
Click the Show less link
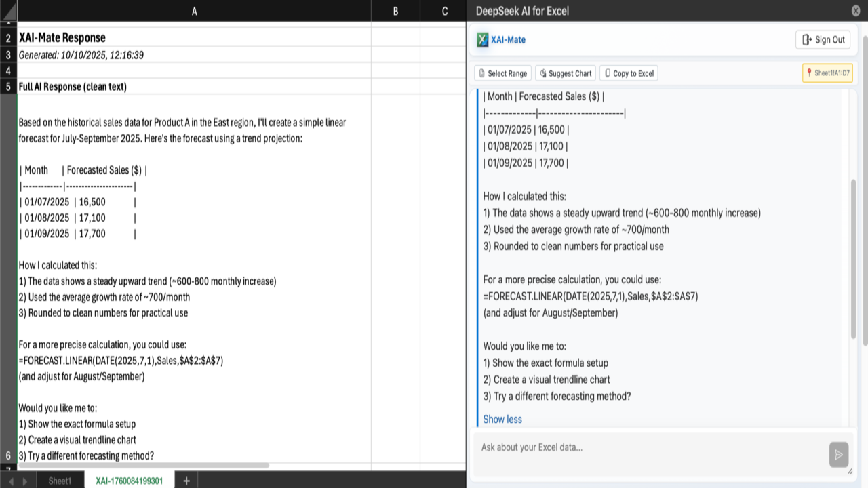[502, 419]
